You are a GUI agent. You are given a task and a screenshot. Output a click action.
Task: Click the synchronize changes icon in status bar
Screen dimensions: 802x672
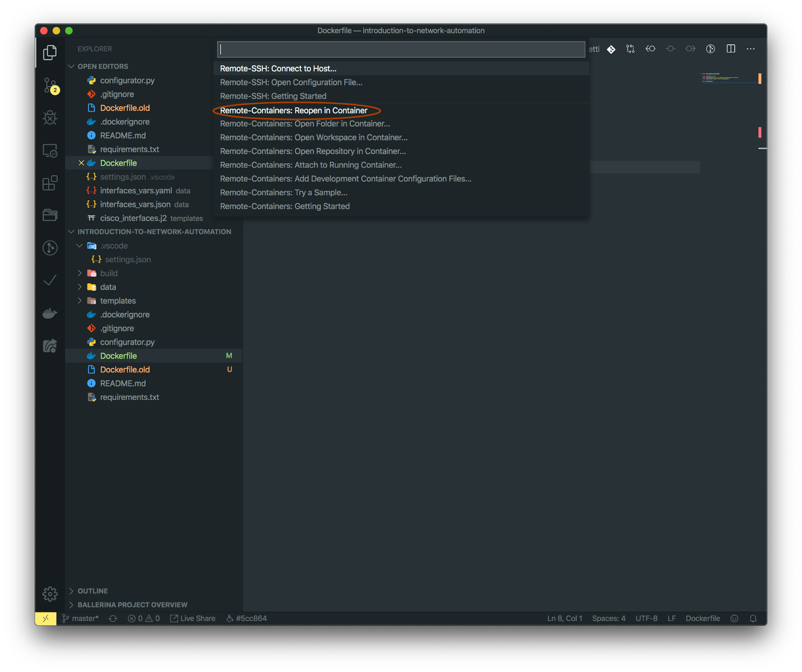tap(113, 618)
